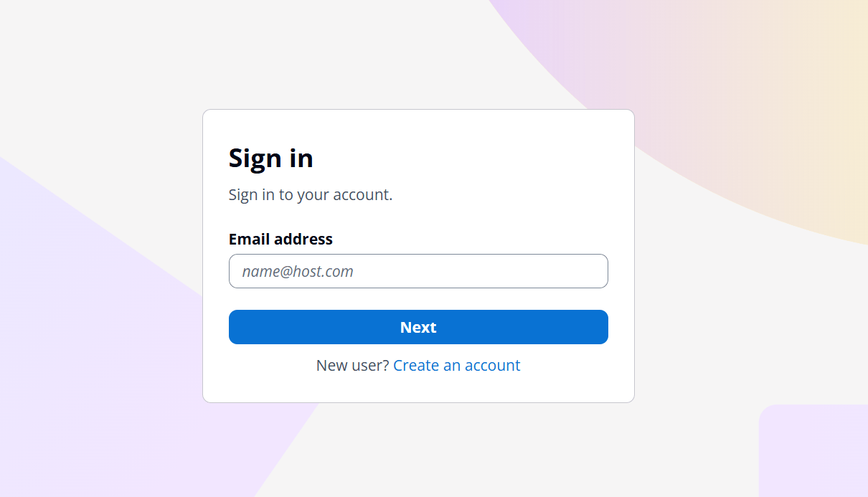Open the Create an account link
Viewport: 868px width, 497px height.
(x=456, y=366)
